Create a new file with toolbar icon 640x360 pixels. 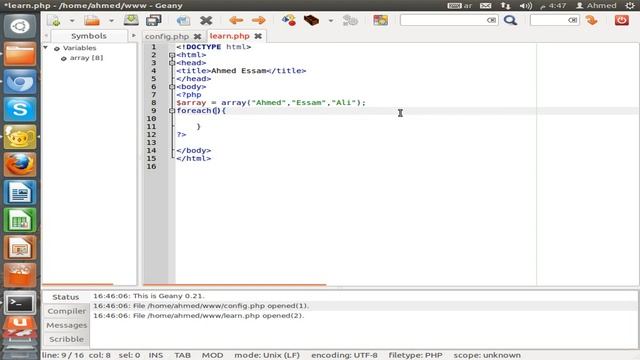click(54, 20)
